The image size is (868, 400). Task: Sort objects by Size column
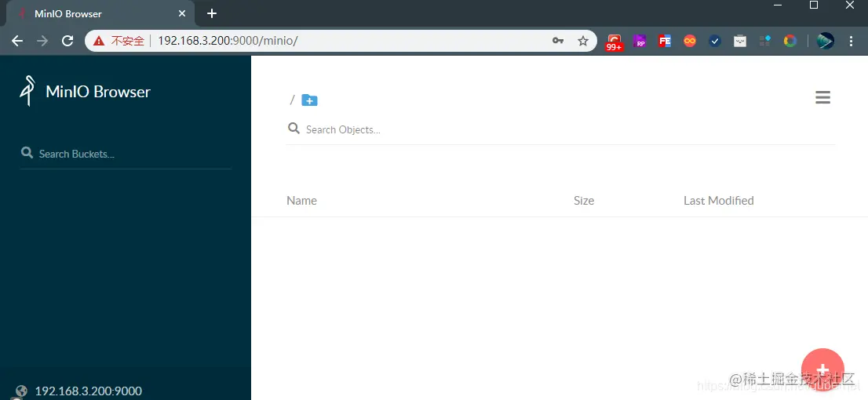[x=583, y=200]
